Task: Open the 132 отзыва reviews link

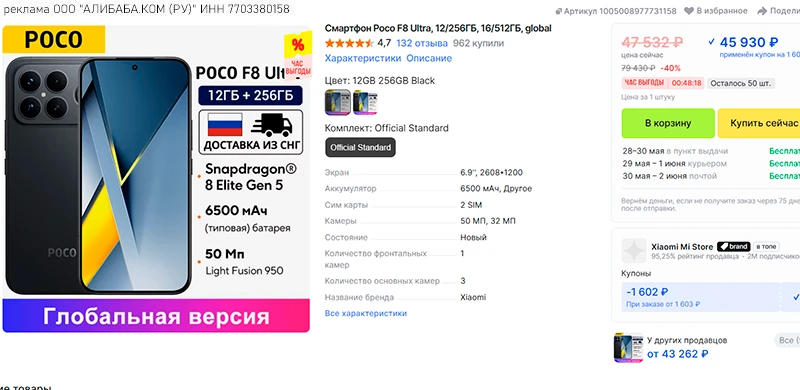Action: click(422, 43)
